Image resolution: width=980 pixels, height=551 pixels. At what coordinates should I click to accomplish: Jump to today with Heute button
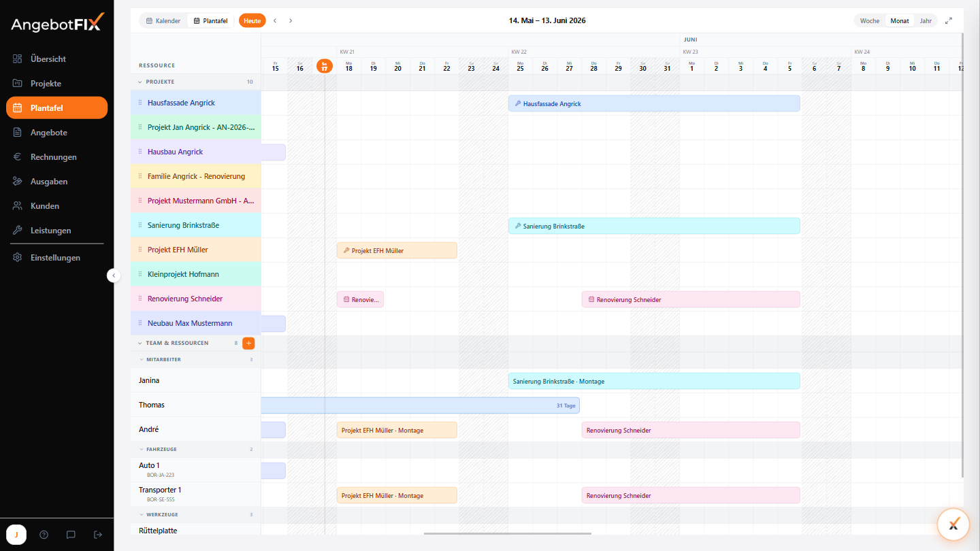[252, 21]
